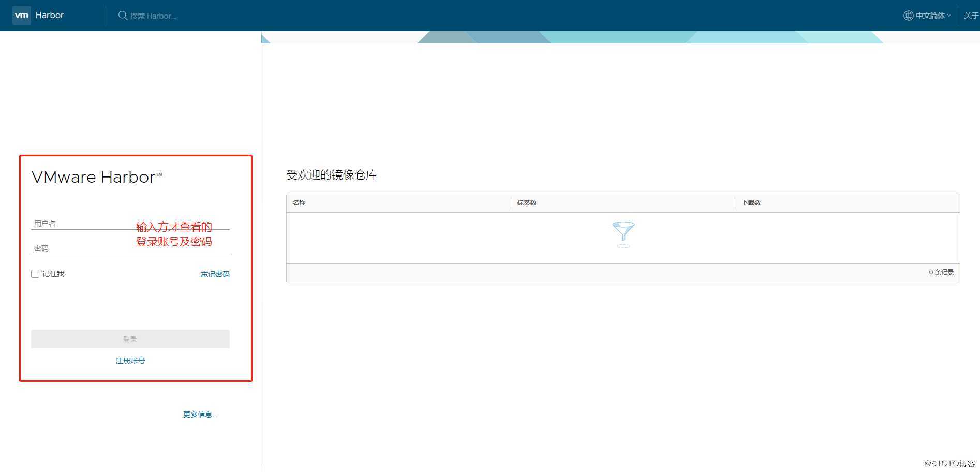The height and width of the screenshot is (472, 980).
Task: Open the 更多信息 link
Action: click(200, 415)
